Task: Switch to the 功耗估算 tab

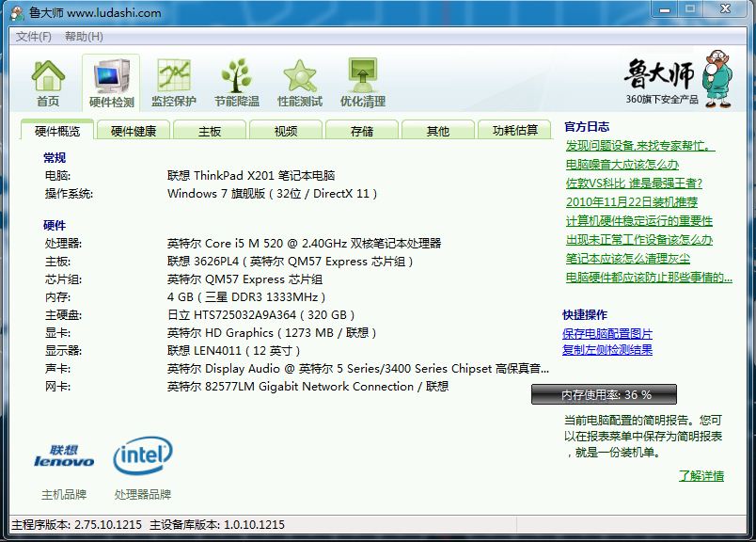Action: 514,130
